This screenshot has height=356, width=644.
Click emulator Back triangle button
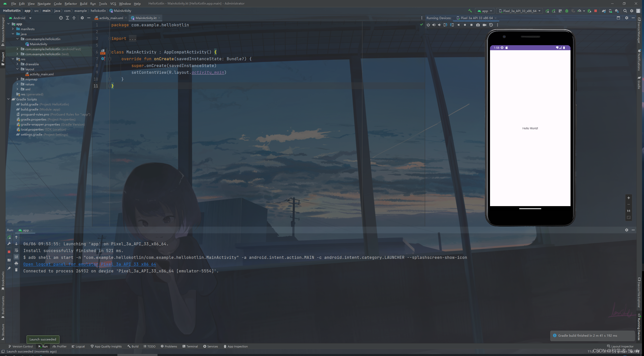(x=458, y=25)
